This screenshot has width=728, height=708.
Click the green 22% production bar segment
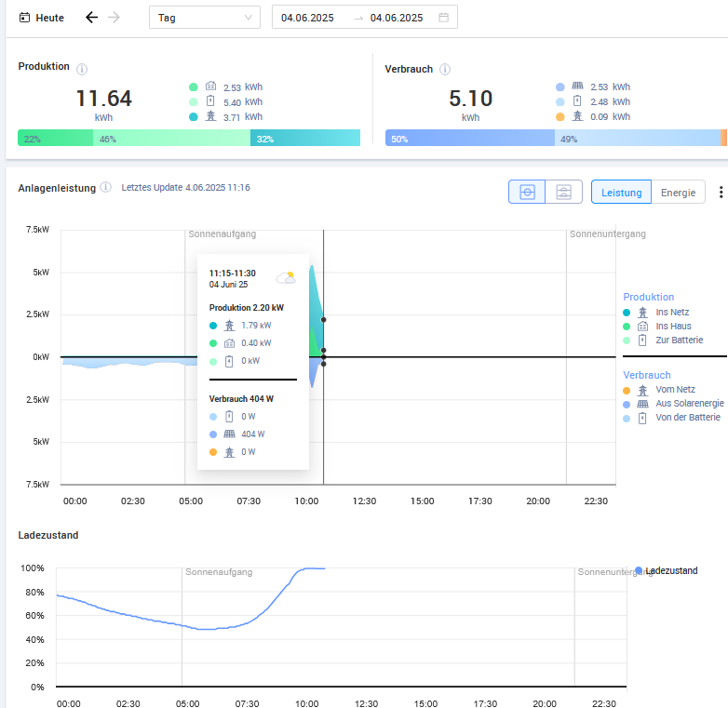pos(55,139)
